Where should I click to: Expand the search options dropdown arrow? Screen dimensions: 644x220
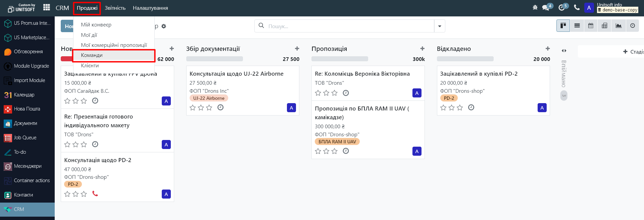pyautogui.click(x=440, y=26)
